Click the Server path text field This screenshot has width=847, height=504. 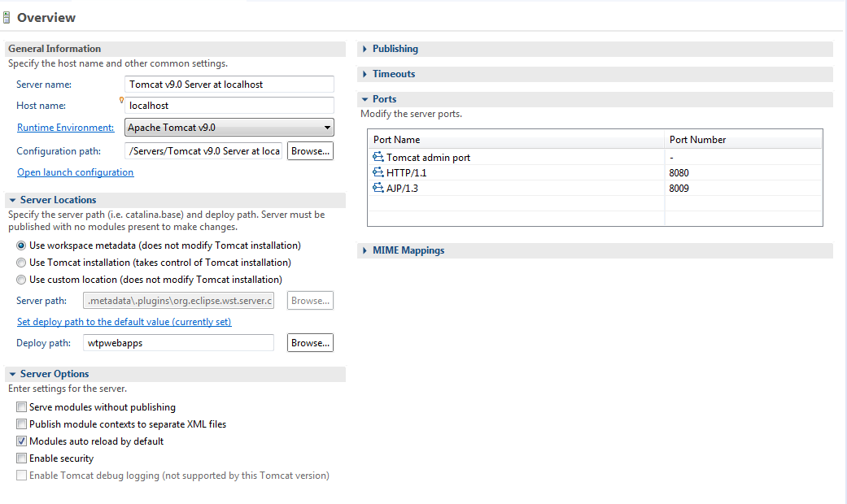tap(178, 301)
